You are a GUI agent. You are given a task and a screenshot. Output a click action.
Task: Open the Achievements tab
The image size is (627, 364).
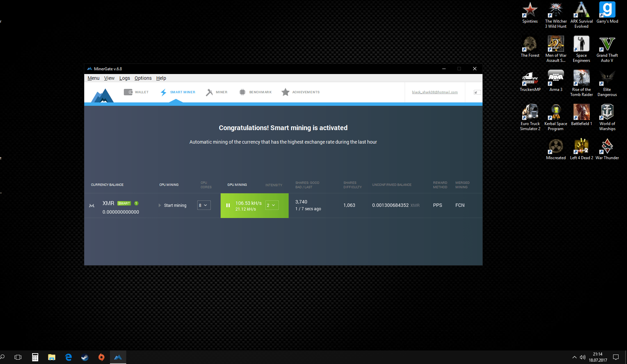coord(300,92)
